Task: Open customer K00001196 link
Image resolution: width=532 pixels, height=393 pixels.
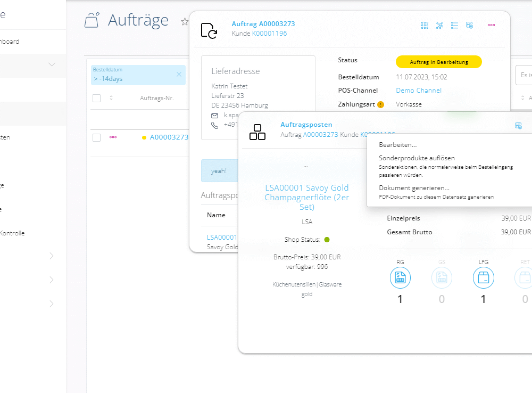Action: pyautogui.click(x=269, y=34)
